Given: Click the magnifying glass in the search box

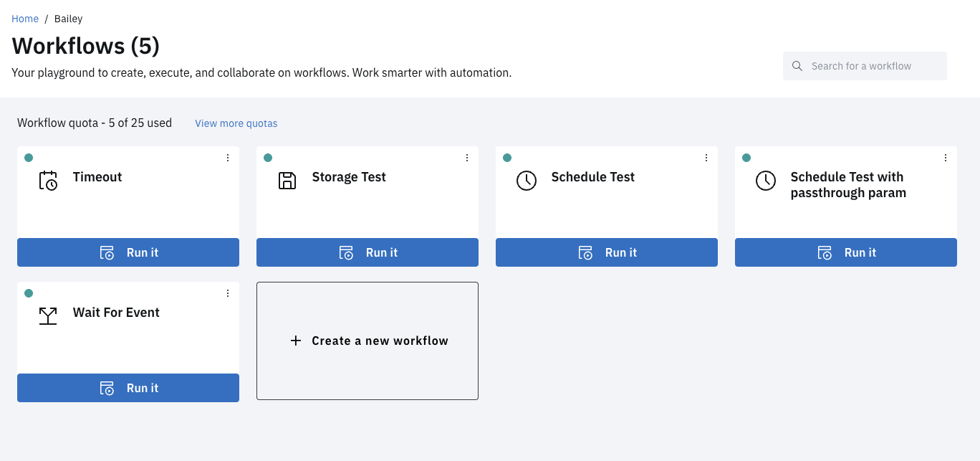Looking at the screenshot, I should click(x=797, y=65).
